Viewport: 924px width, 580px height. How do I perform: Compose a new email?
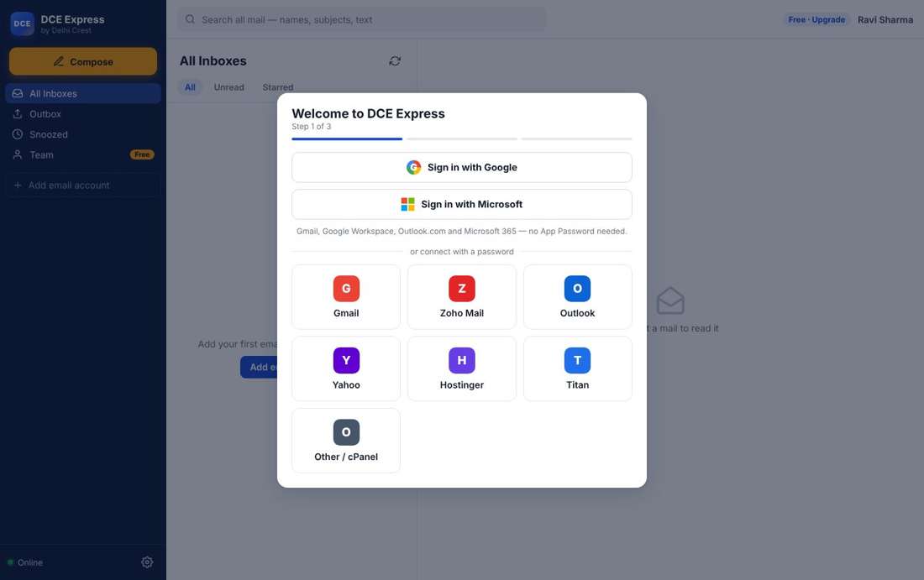pos(83,61)
